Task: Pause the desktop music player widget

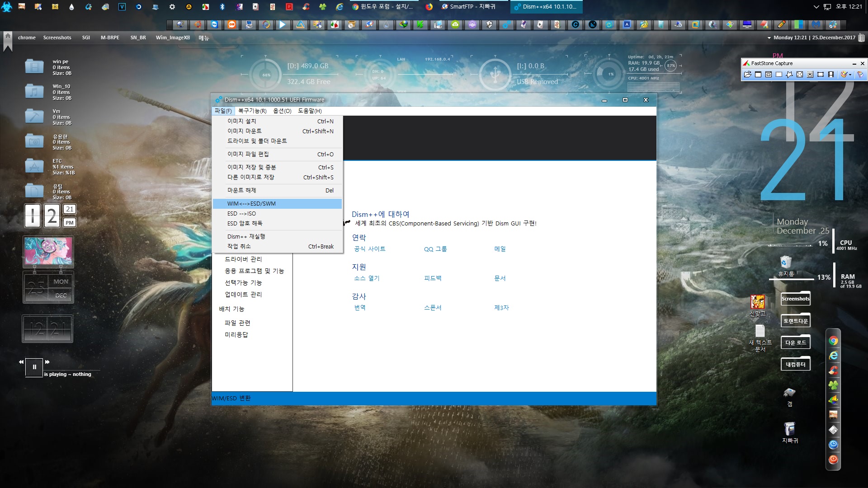Action: [x=34, y=367]
